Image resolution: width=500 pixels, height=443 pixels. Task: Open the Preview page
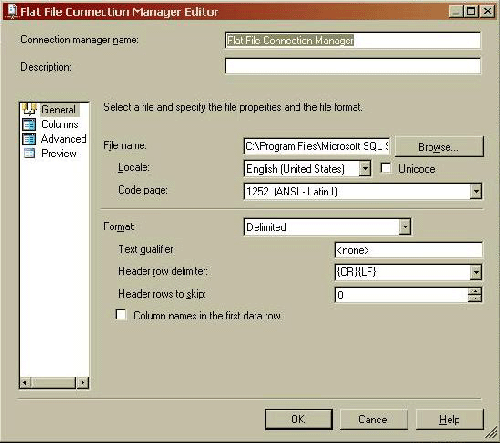pos(59,153)
